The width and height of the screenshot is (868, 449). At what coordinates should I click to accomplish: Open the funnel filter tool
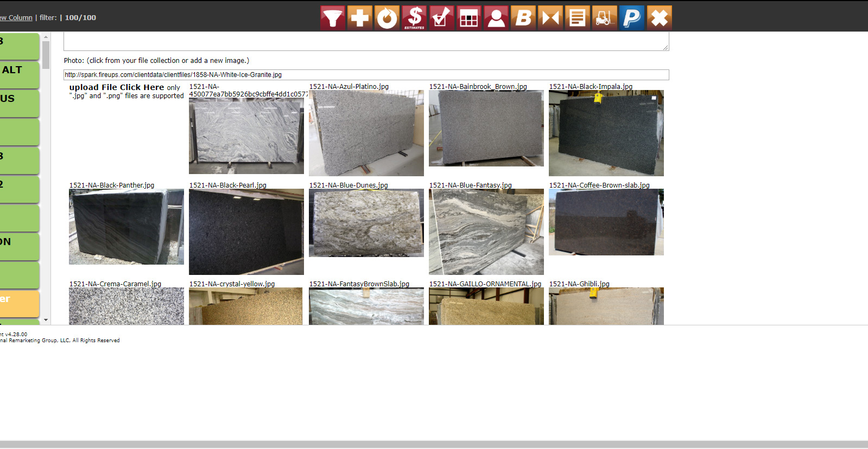click(x=332, y=18)
